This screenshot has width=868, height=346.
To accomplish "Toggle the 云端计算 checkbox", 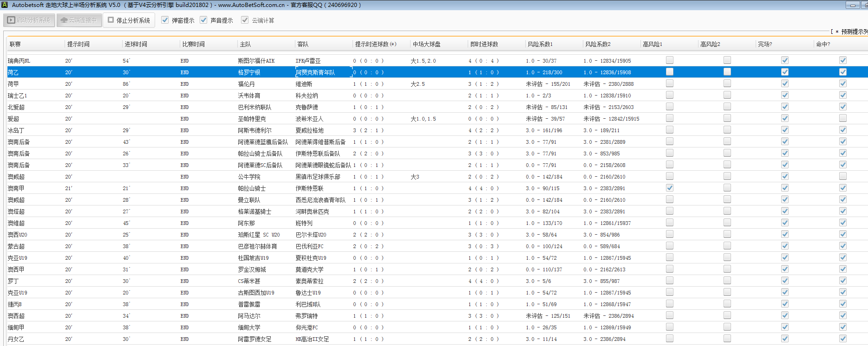I will pos(245,20).
